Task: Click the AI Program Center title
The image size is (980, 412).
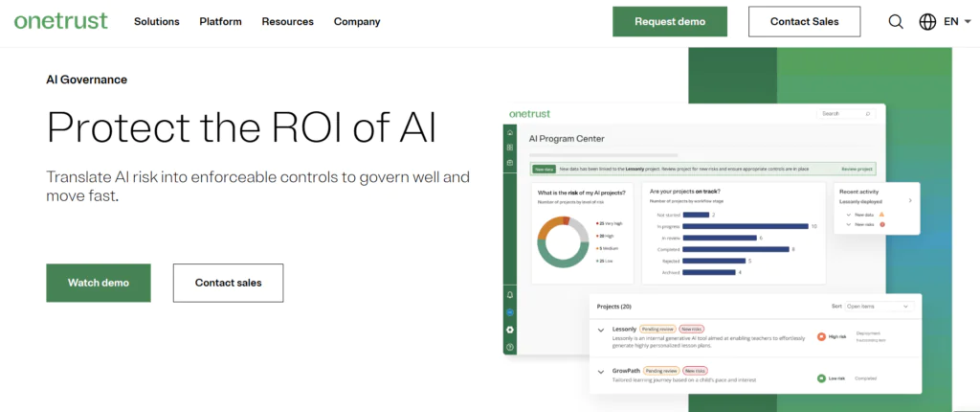Action: coord(567,138)
